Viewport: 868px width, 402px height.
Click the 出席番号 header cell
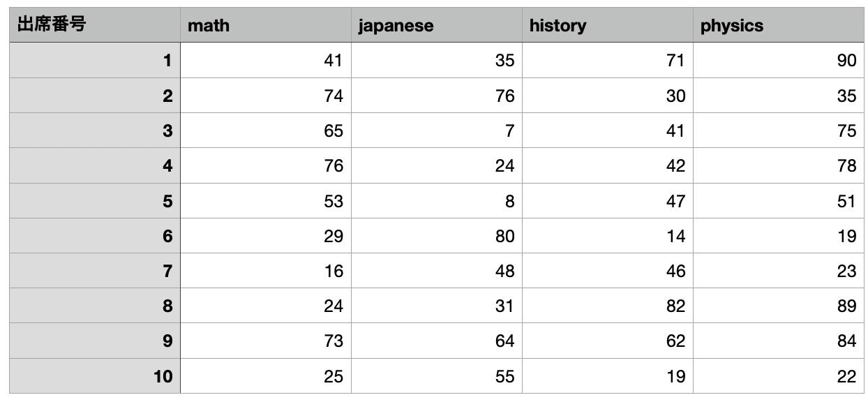point(95,26)
